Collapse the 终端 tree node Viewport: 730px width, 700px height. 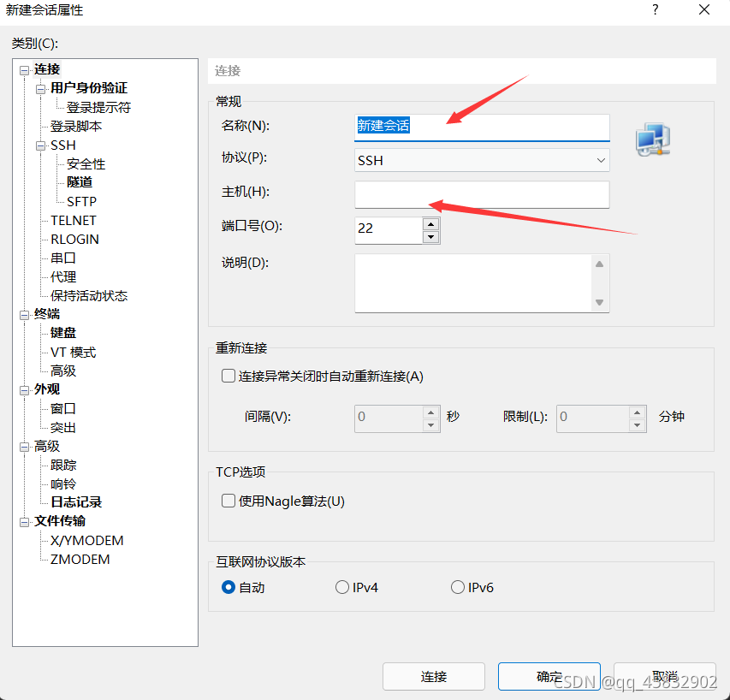coord(24,315)
